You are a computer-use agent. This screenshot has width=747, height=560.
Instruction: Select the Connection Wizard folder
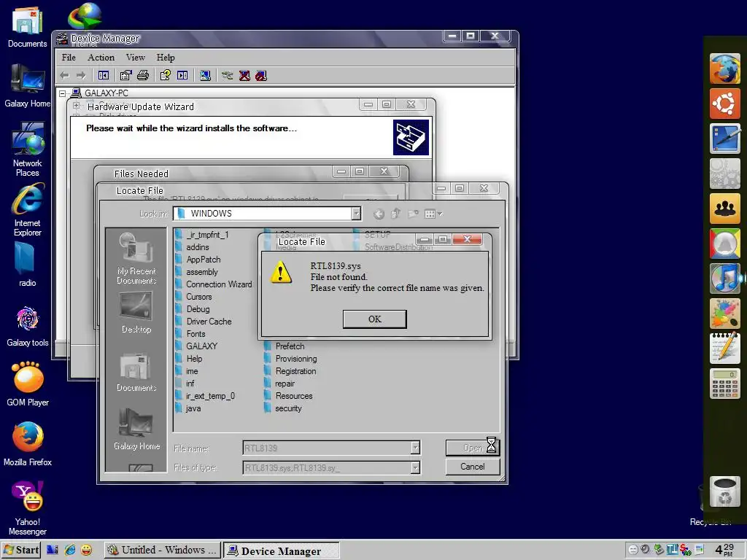coord(214,284)
